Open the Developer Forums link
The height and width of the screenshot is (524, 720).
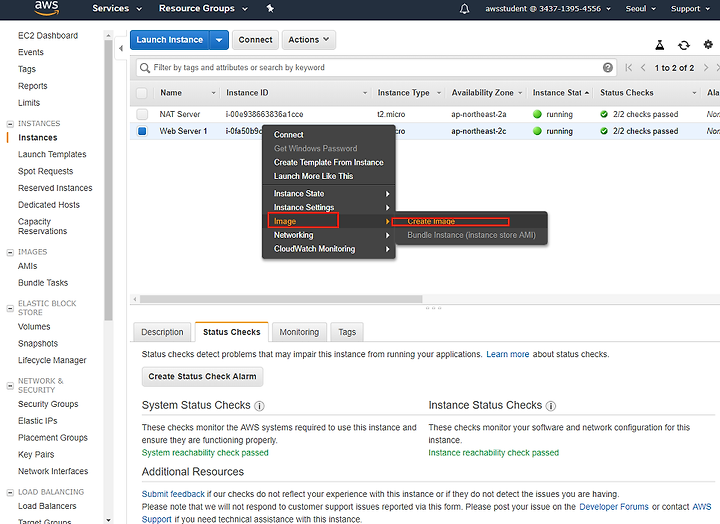614,507
